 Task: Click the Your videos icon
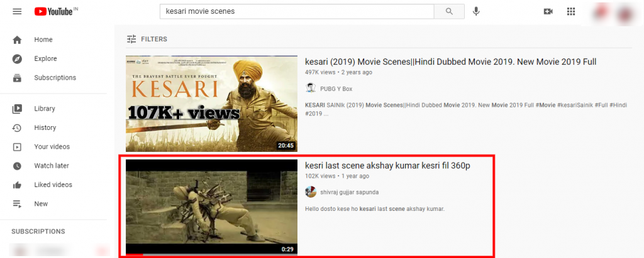pyautogui.click(x=17, y=147)
